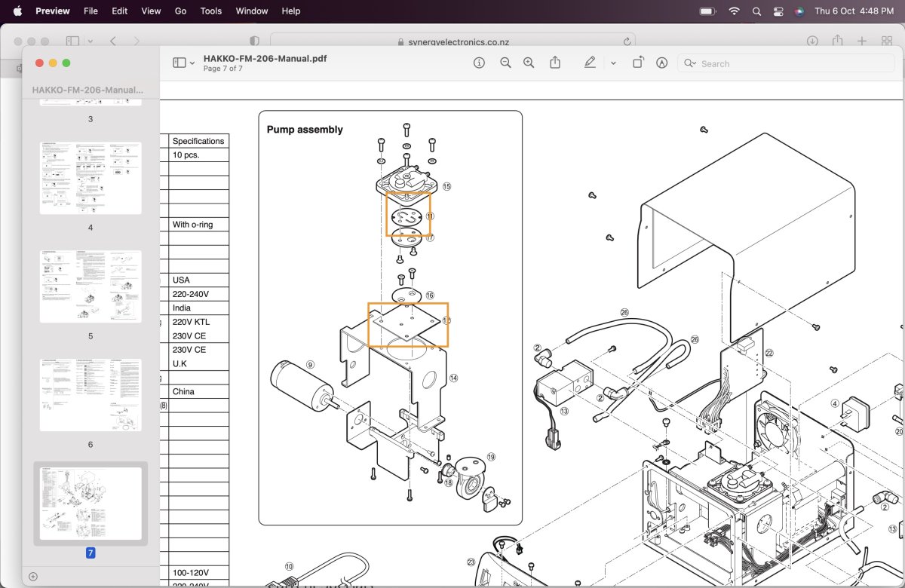Image resolution: width=905 pixels, height=588 pixels.
Task: Open Safari's privacy report shield icon
Action: [254, 41]
